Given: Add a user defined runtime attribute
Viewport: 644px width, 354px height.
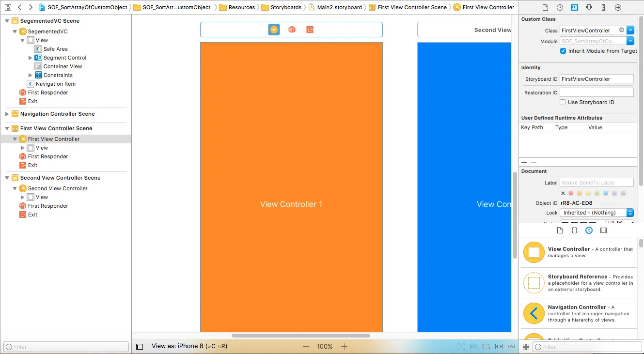Looking at the screenshot, I should (524, 162).
